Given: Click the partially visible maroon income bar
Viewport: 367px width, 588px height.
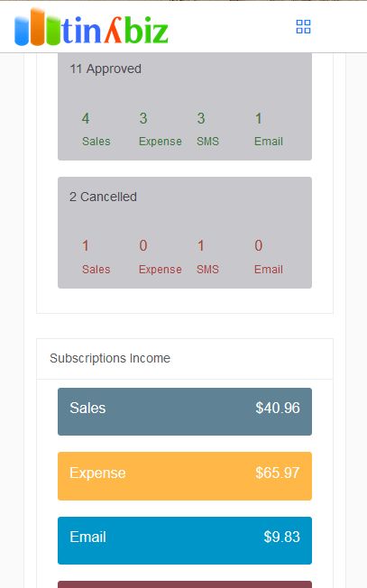Looking at the screenshot, I should pyautogui.click(x=185, y=584).
